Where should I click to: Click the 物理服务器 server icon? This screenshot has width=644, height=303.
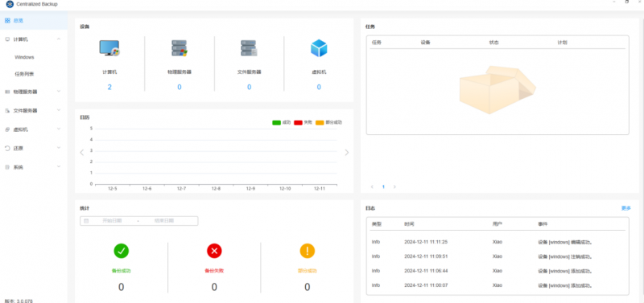(x=179, y=48)
